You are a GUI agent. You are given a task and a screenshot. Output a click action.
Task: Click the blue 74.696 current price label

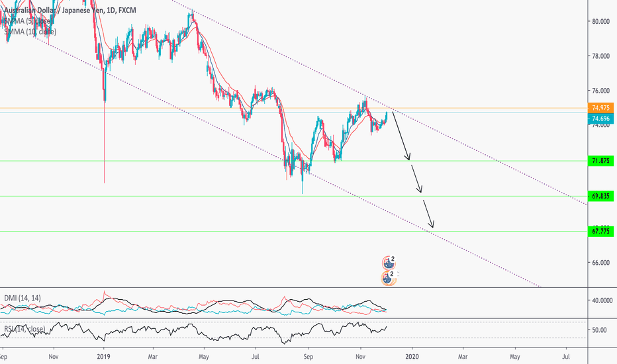(601, 118)
